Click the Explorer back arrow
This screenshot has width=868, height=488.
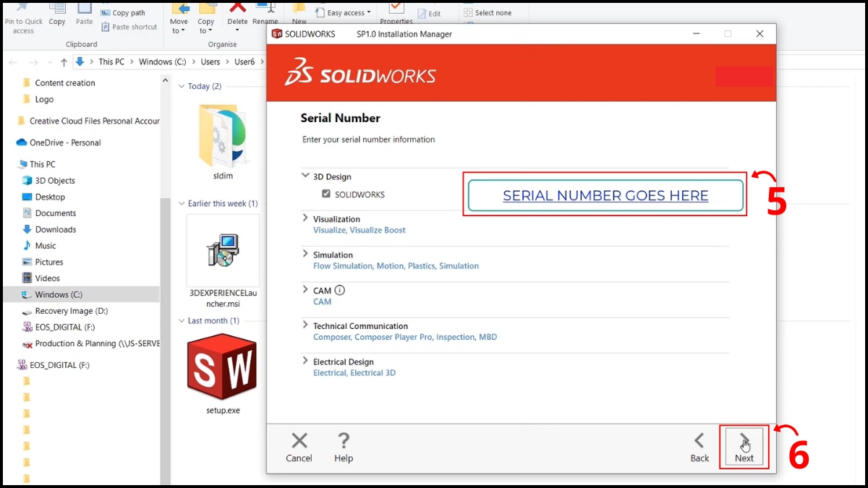coord(12,62)
